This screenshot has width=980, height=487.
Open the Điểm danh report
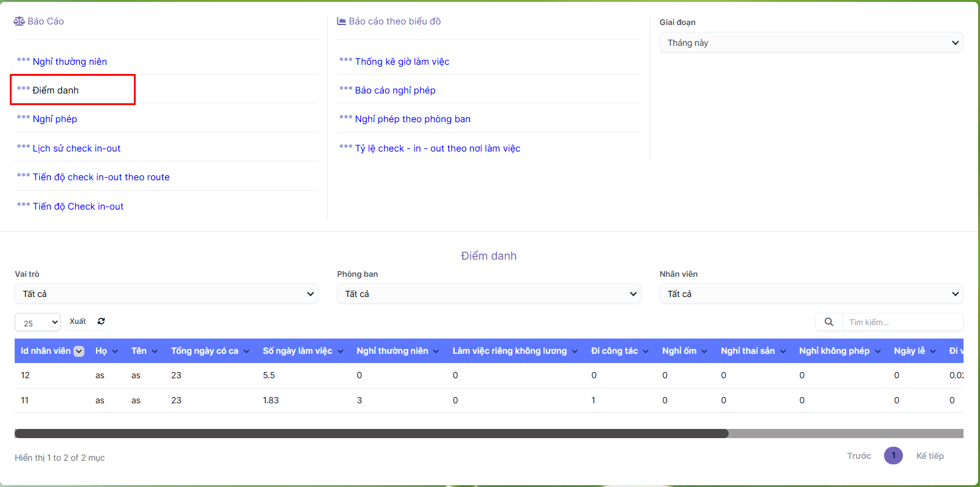tap(56, 90)
